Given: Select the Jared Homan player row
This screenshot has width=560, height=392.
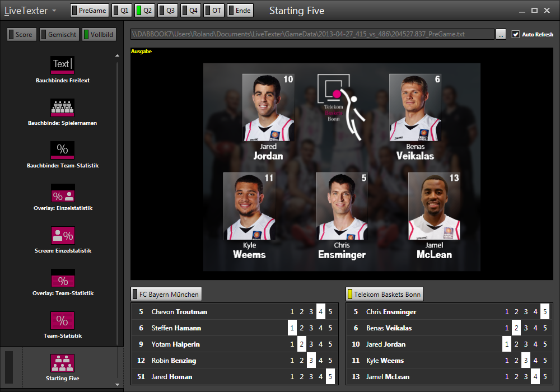Looking at the screenshot, I should tap(234, 377).
